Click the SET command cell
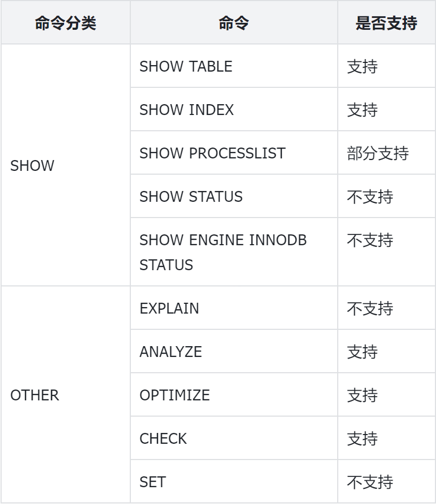436x504 pixels. [153, 482]
